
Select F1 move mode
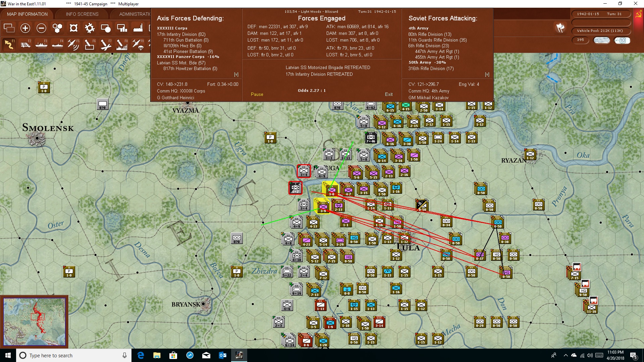pyautogui.click(x=9, y=44)
